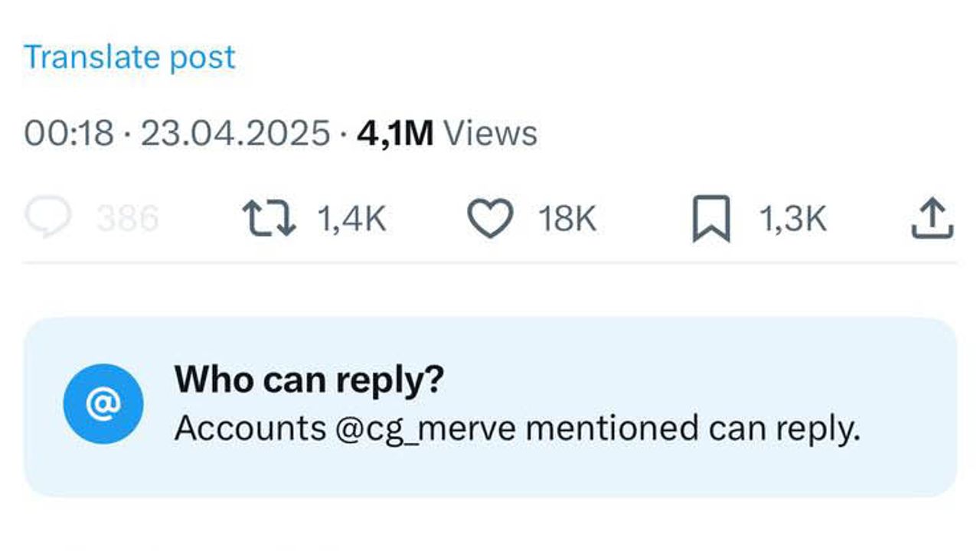Screen dimensions: 980x551
Task: Click the 1,4K repost count
Action: (351, 220)
